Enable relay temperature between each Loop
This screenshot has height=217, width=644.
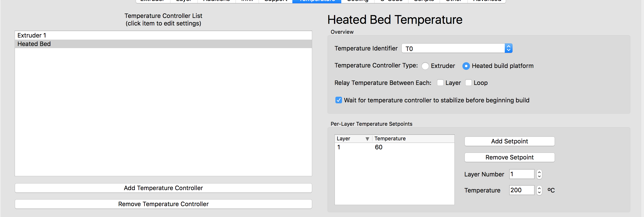coord(469,83)
